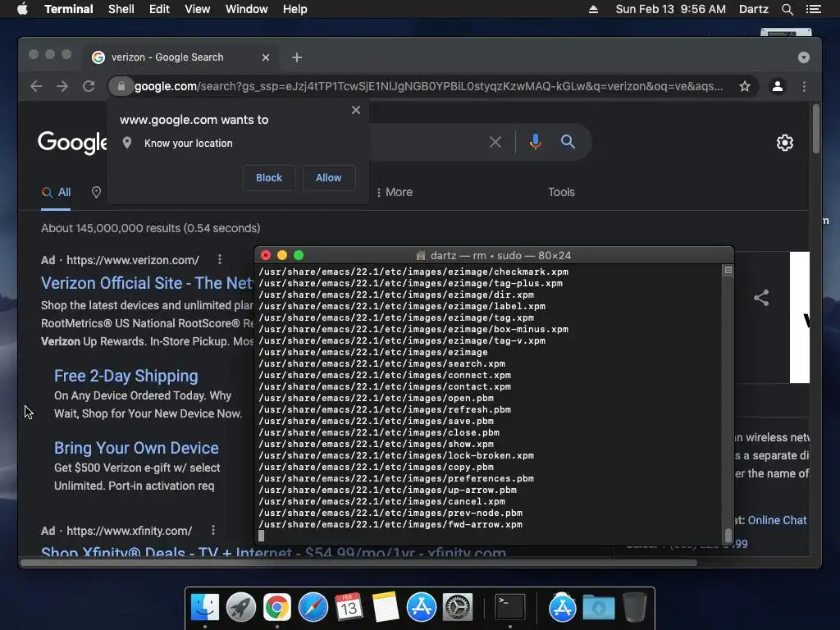Click the Online Chat link
Screen dimensions: 840x630
(777, 520)
